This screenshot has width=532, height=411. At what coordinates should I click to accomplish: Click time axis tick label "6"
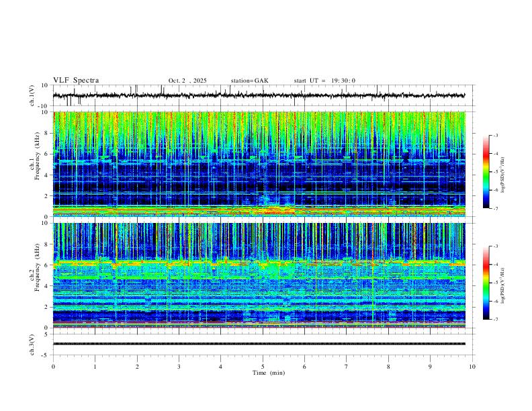tap(304, 367)
